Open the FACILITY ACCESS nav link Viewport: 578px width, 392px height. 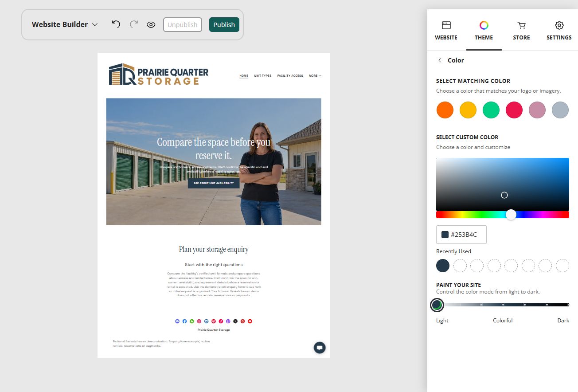(290, 76)
